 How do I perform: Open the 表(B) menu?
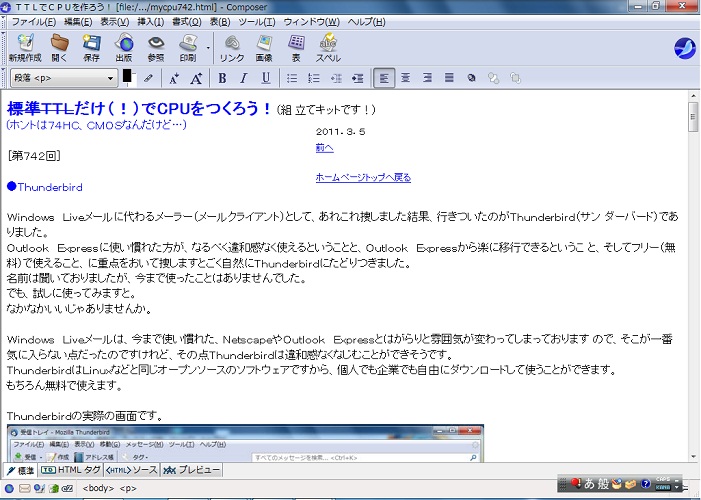(220, 22)
